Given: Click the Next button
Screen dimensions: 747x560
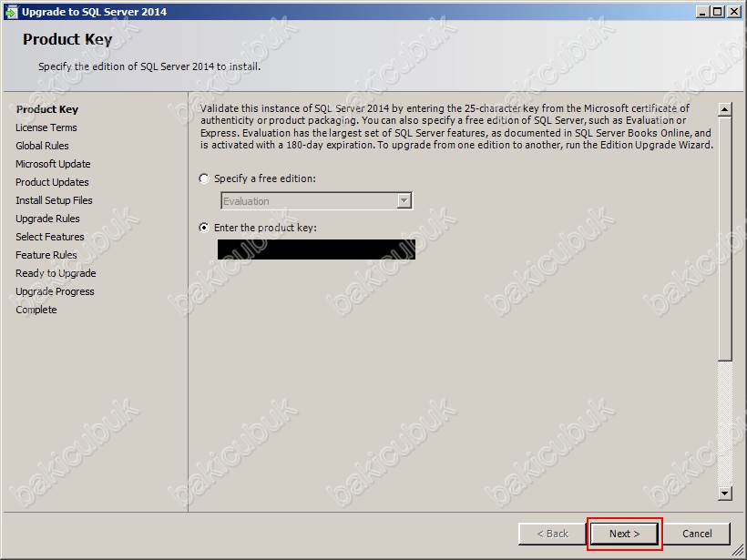Looking at the screenshot, I should [x=624, y=534].
